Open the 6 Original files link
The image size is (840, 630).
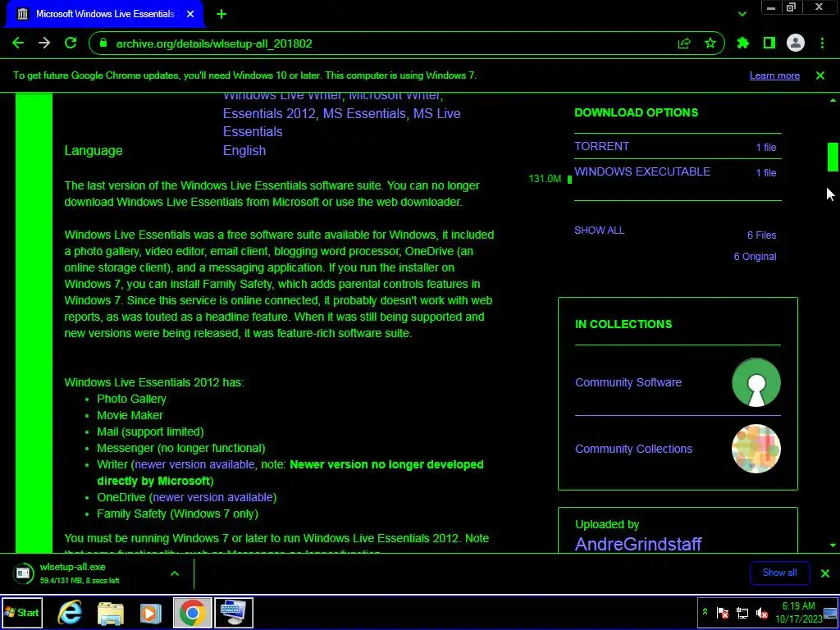pos(755,257)
